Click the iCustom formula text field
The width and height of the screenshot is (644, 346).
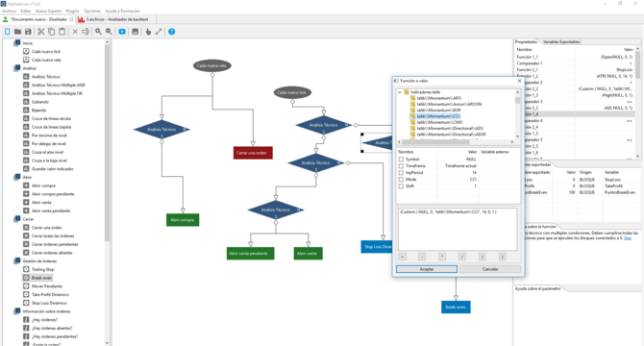click(458, 230)
